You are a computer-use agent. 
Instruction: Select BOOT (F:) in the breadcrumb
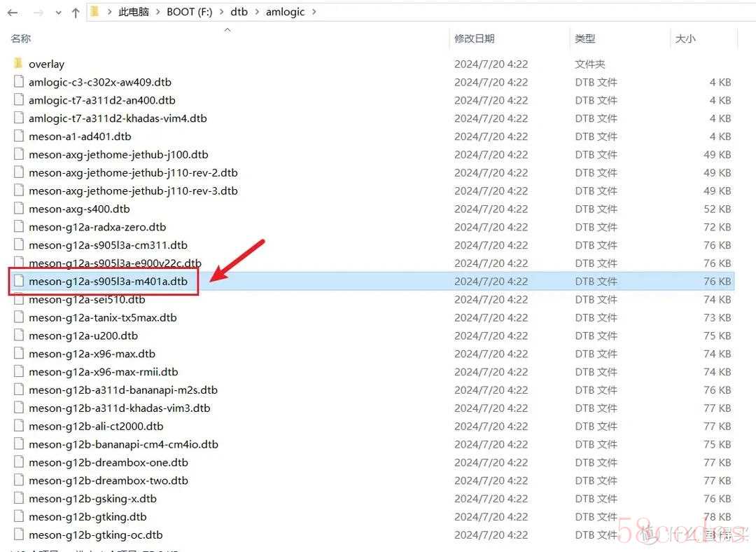click(x=190, y=12)
